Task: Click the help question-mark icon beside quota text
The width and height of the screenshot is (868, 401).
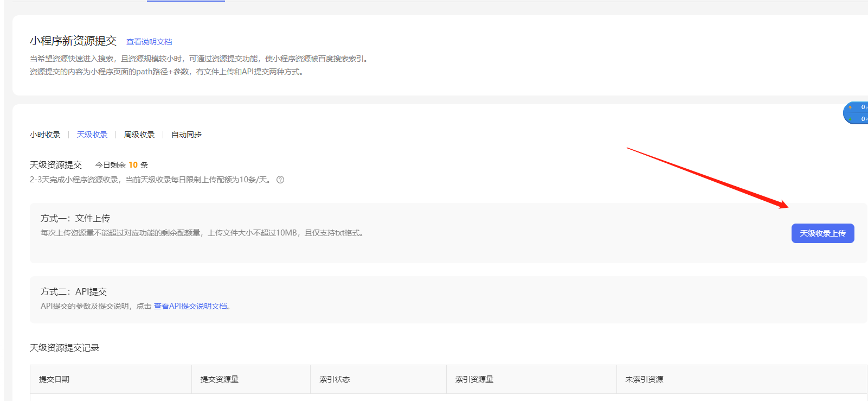Action: (x=280, y=180)
